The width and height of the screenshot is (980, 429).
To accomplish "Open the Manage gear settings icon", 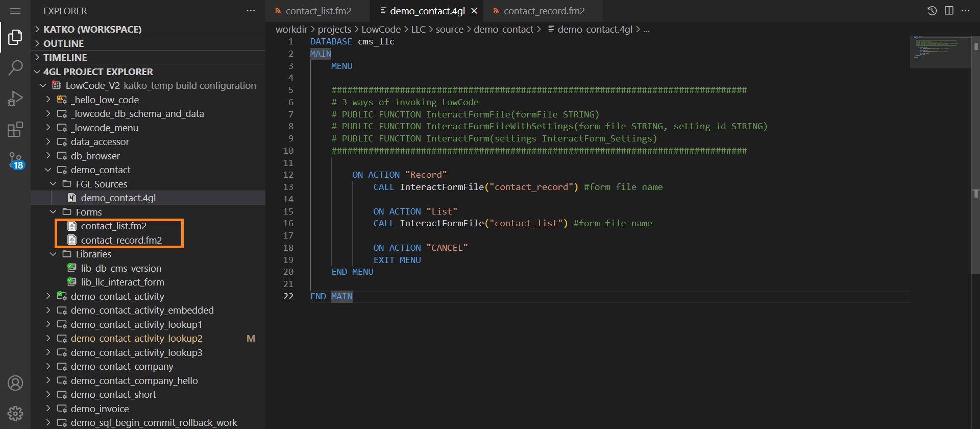I will 15,413.
